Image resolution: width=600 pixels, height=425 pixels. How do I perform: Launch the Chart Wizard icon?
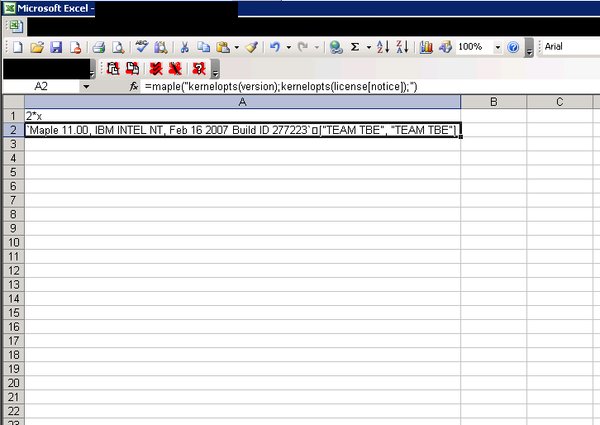(x=426, y=47)
